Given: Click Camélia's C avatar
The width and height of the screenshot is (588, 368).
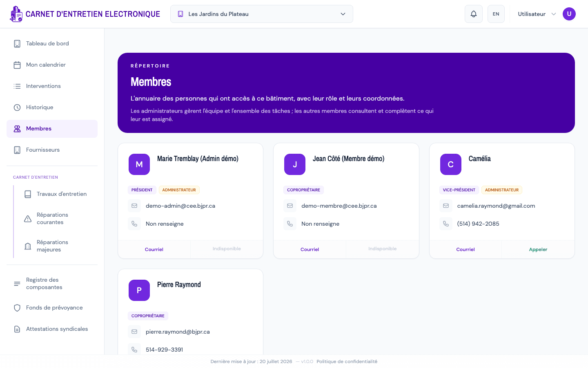Looking at the screenshot, I should [451, 164].
